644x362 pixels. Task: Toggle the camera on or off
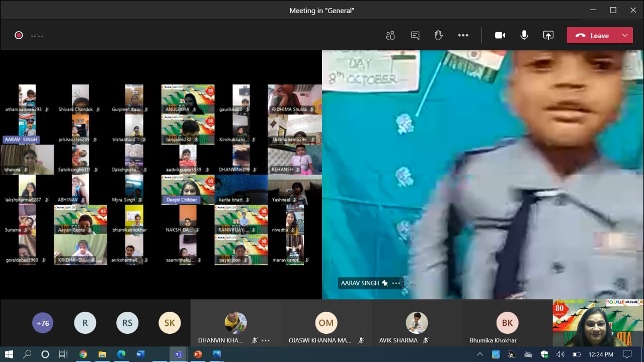[x=500, y=35]
